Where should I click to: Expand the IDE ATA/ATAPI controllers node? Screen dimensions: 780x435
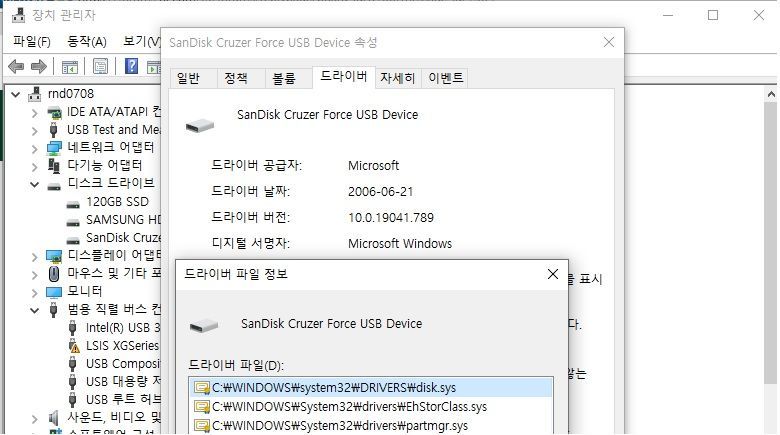34,113
